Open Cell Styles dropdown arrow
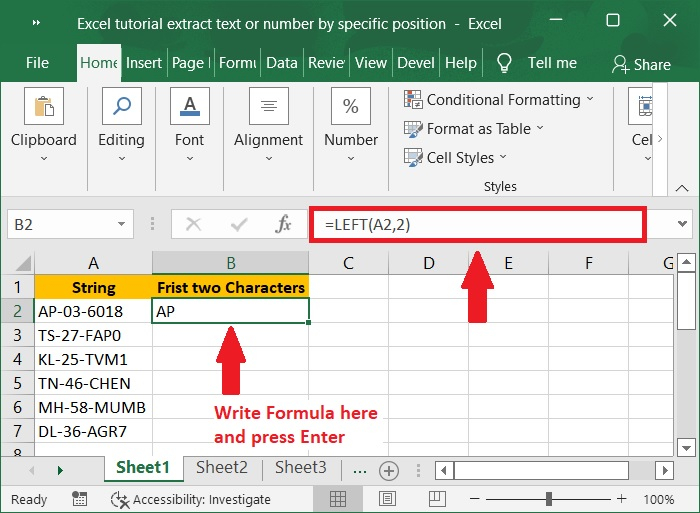700x513 pixels. click(x=503, y=157)
